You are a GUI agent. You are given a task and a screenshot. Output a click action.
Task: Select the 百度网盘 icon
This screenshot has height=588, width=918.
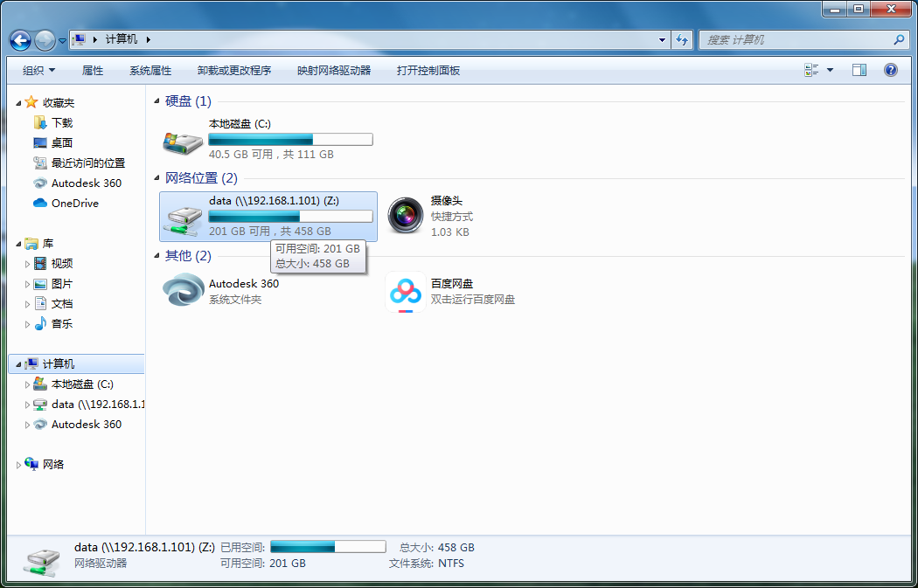tap(405, 292)
